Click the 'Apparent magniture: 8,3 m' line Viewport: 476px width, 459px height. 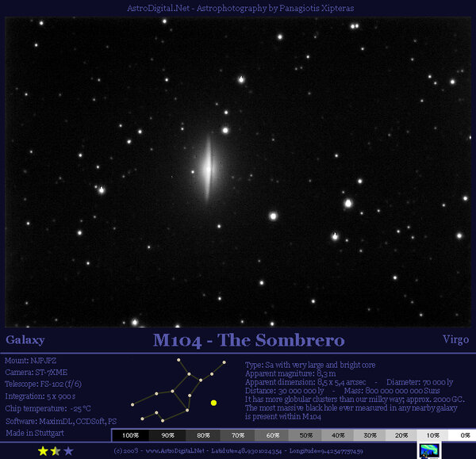tap(290, 373)
